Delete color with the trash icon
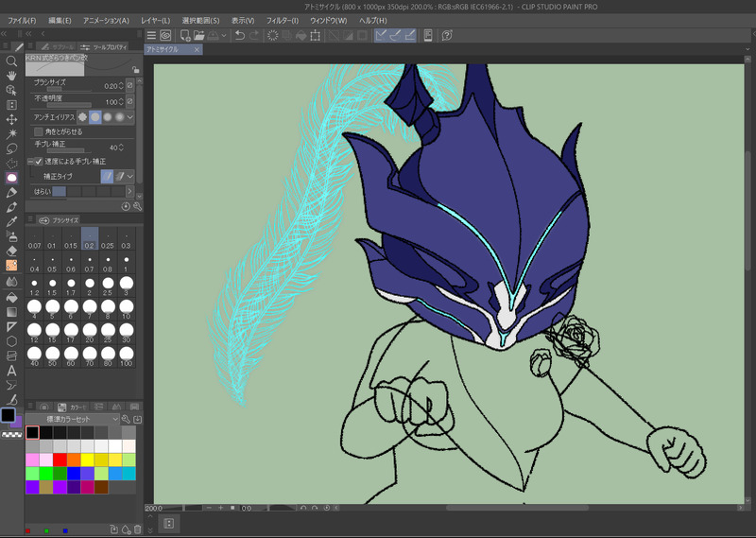 pos(137,529)
